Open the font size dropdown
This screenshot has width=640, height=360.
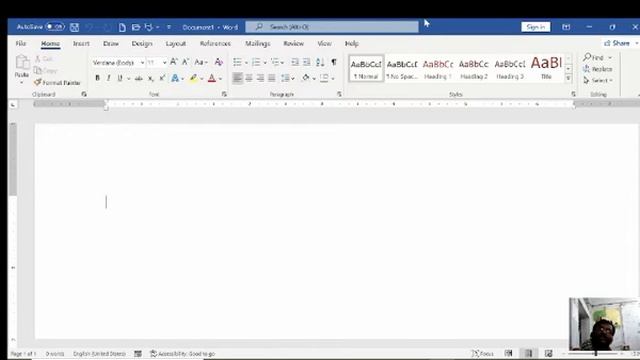[x=164, y=62]
